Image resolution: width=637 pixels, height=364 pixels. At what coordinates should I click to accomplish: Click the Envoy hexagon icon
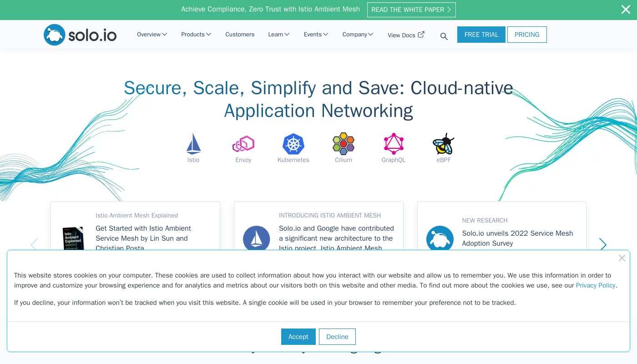[243, 144]
